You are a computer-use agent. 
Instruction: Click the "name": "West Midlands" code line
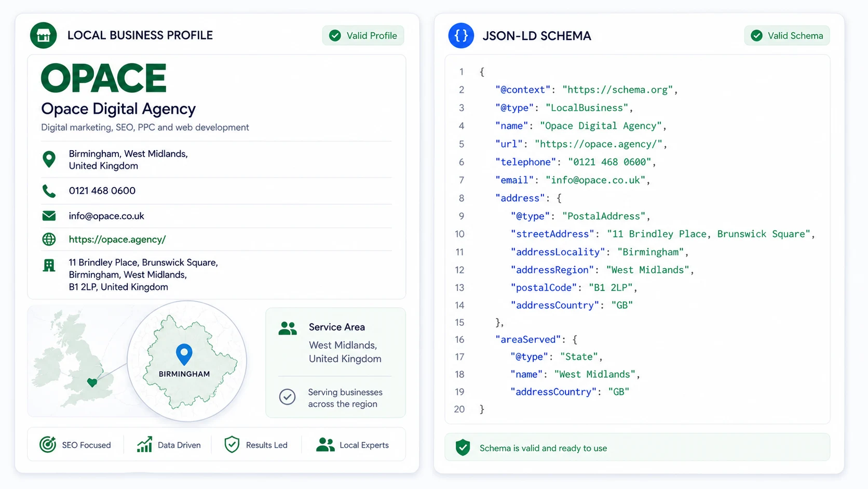pos(575,374)
